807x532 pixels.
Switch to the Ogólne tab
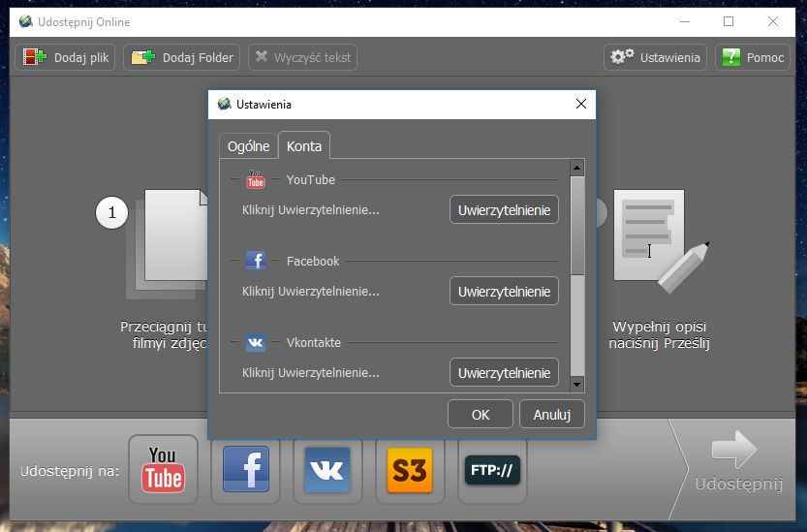(249, 146)
